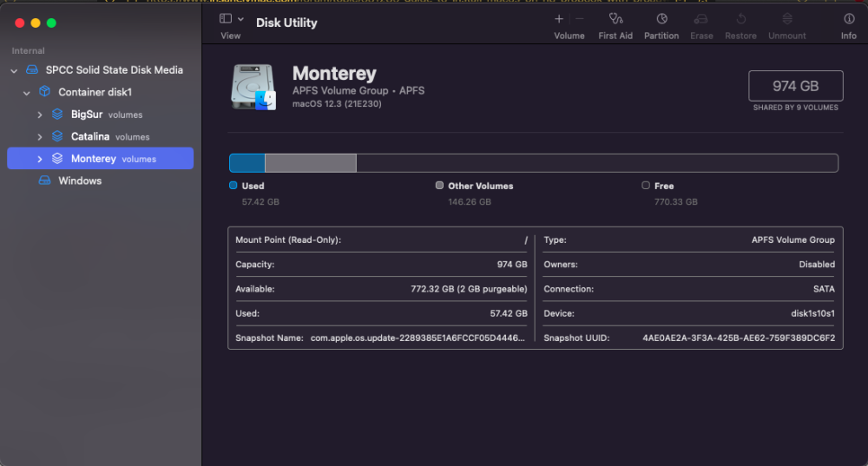Click the Disk Utility window title
The height and width of the screenshot is (466, 868).
(286, 23)
